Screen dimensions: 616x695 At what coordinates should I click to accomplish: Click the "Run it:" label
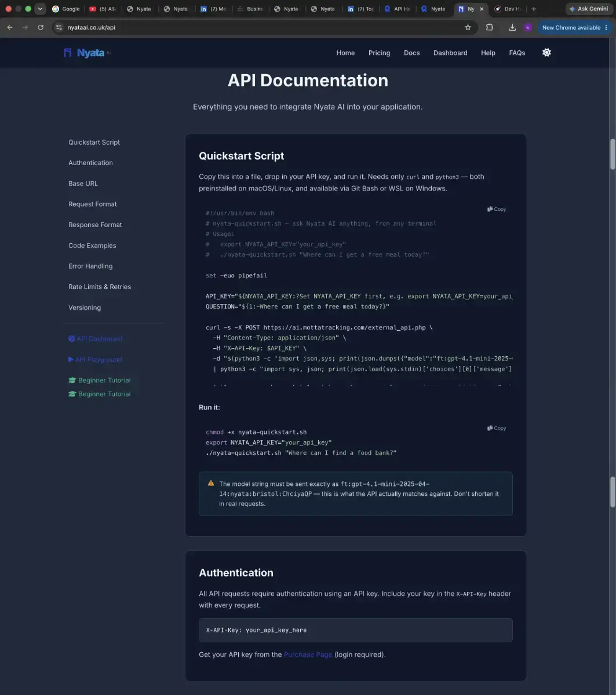click(209, 407)
